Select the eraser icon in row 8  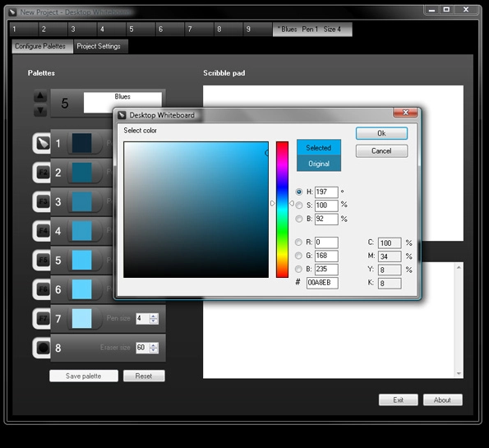(43, 348)
